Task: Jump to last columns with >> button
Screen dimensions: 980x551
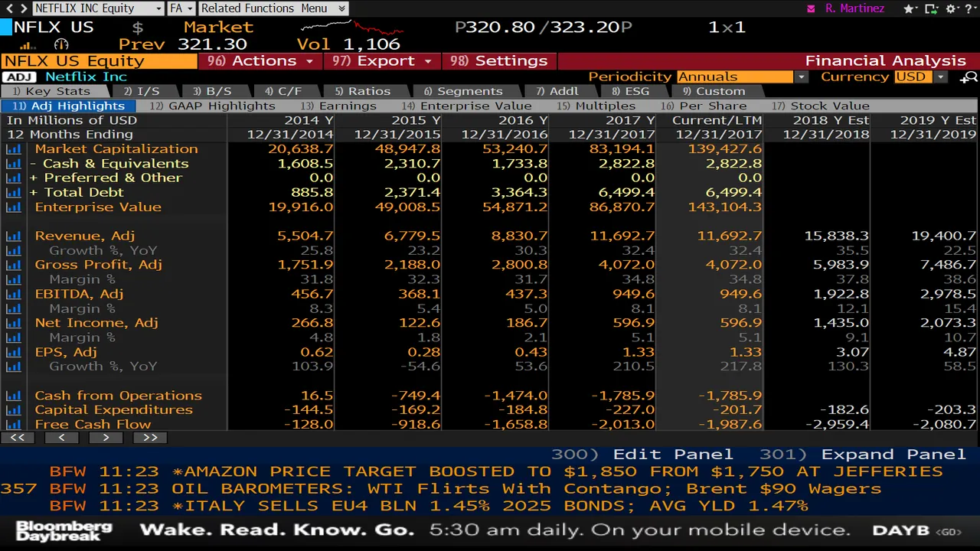Action: [x=150, y=438]
